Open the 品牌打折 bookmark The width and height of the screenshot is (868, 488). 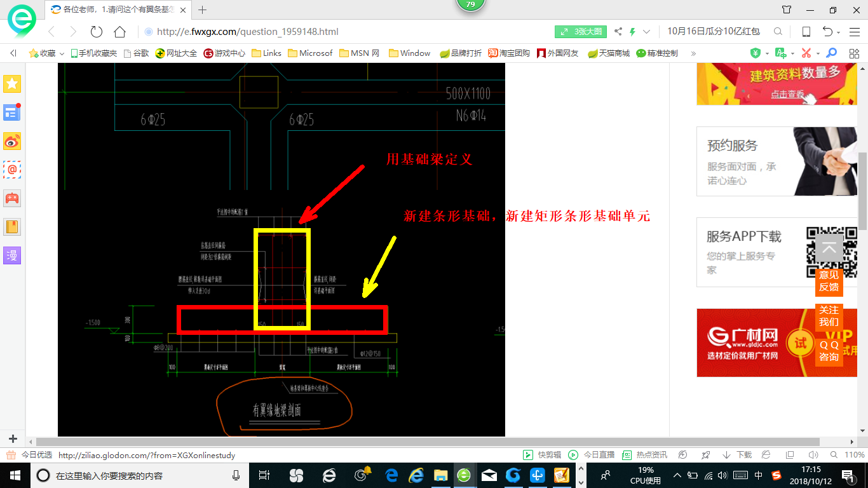tap(461, 53)
